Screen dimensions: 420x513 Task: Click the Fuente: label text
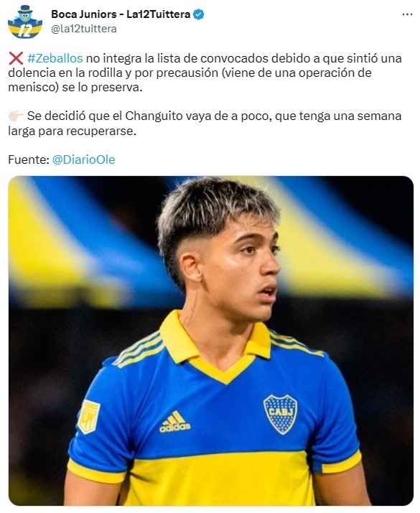click(29, 160)
